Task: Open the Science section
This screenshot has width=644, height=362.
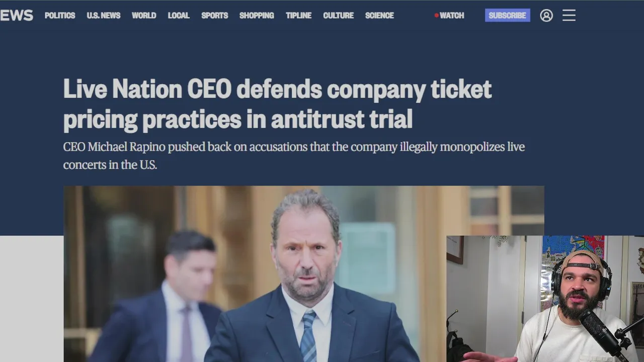Action: [379, 16]
